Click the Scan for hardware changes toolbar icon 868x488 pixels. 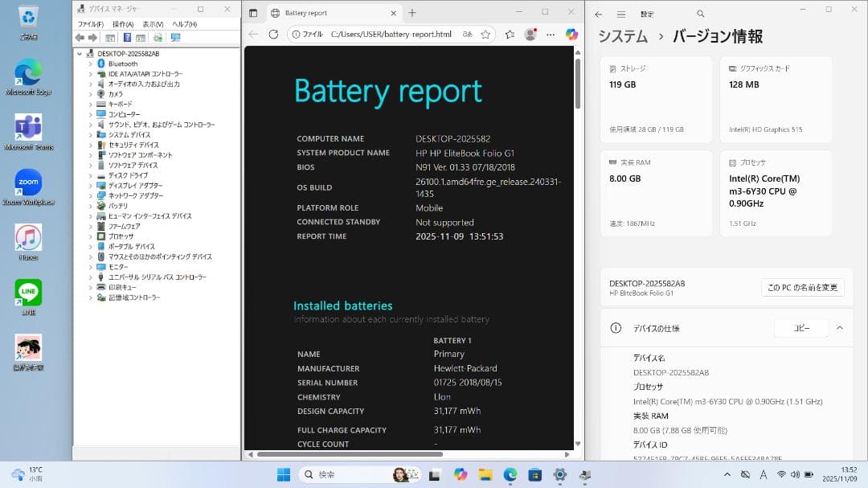[x=158, y=36]
